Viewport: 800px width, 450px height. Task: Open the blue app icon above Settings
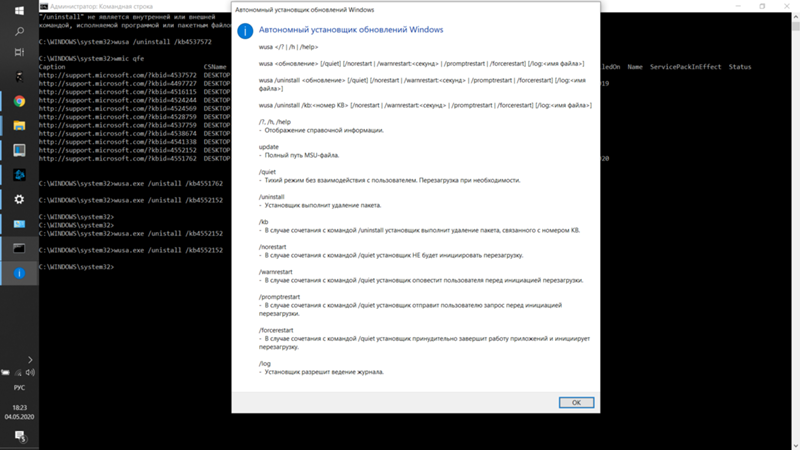19,175
